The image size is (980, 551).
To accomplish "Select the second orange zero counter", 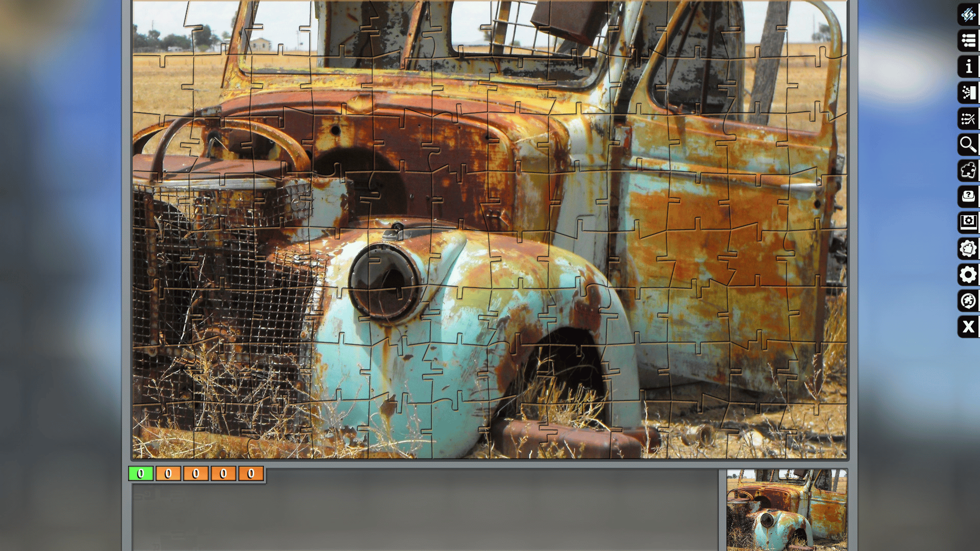I will pyautogui.click(x=196, y=473).
